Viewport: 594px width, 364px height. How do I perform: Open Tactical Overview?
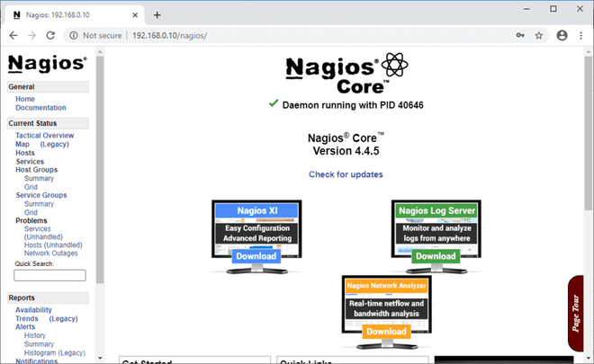coord(45,135)
